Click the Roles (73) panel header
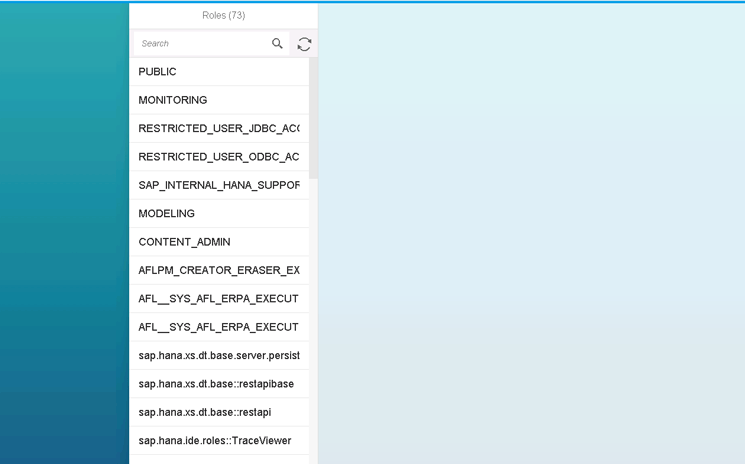This screenshot has width=745, height=464. pyautogui.click(x=223, y=15)
